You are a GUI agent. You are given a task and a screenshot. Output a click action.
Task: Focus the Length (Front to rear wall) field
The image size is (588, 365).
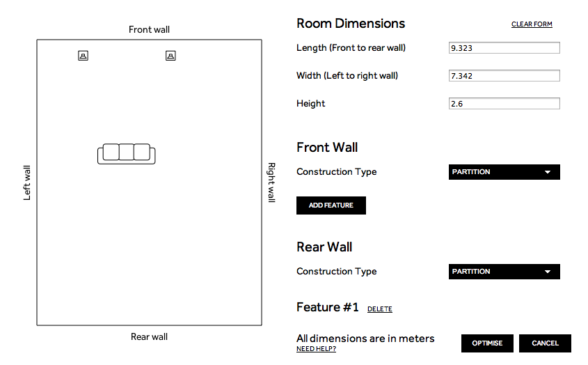coord(504,48)
